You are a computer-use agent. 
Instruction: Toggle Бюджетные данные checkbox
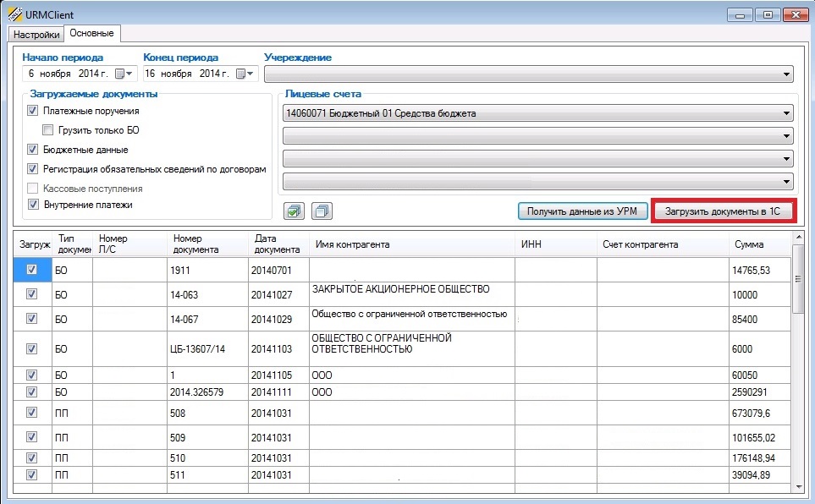coord(33,150)
